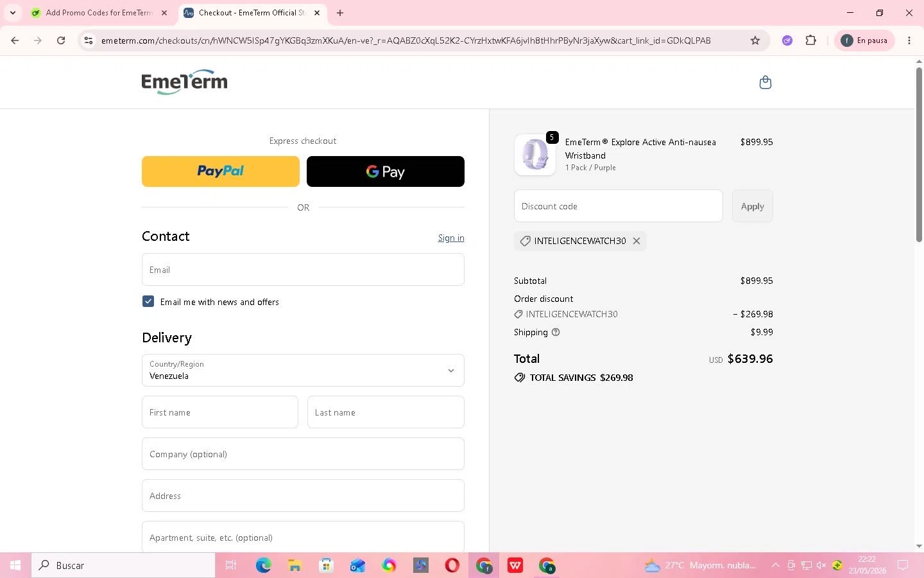Viewport: 924px width, 578px height.
Task: Click the TOTAL SAVINGS $269.98 text
Action: pyautogui.click(x=581, y=378)
